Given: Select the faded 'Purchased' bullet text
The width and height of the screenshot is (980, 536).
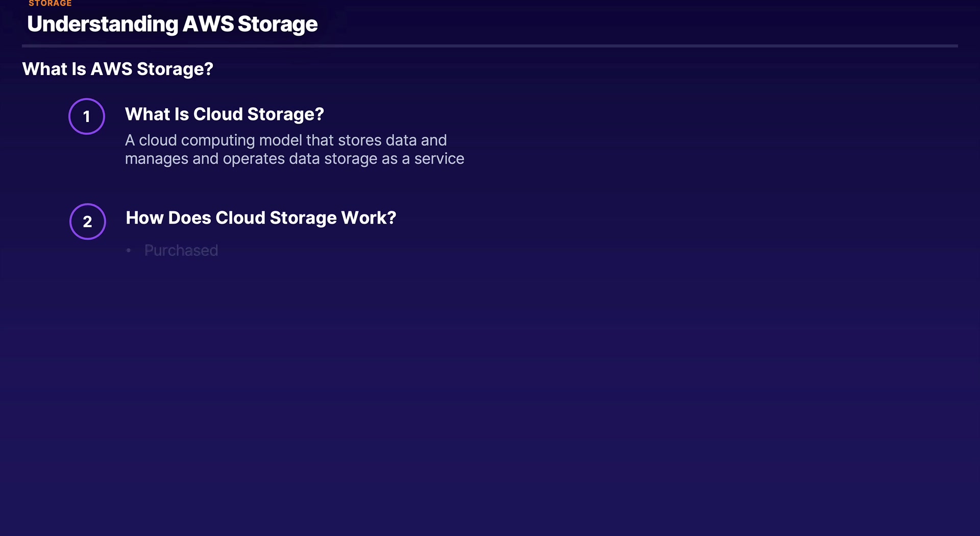Looking at the screenshot, I should pos(181,251).
